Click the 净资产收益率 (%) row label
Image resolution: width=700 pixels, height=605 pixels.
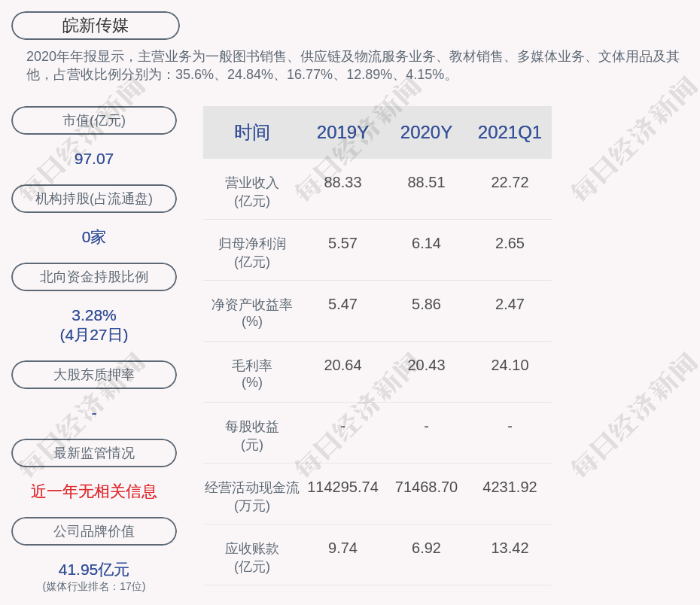[x=252, y=313]
